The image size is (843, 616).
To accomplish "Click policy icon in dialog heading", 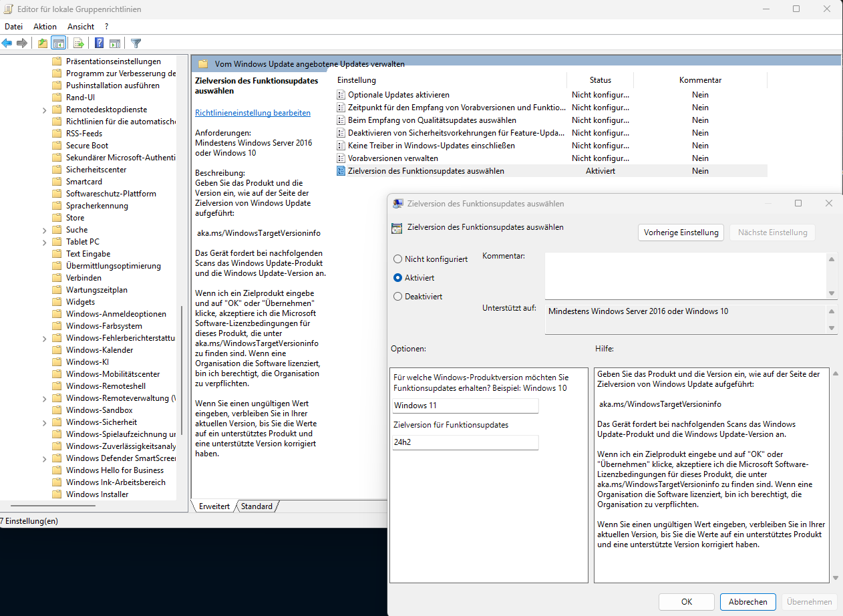I will point(397,228).
